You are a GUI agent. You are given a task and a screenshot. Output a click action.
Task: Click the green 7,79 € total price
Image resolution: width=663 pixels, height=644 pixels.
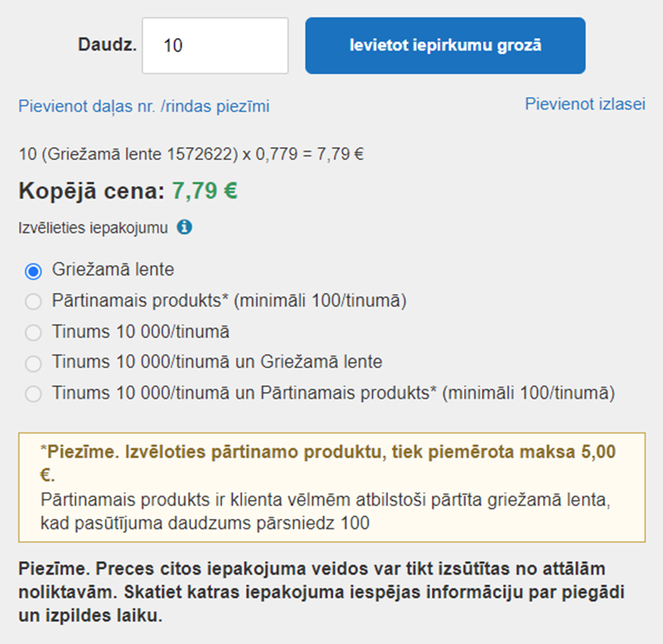[204, 191]
